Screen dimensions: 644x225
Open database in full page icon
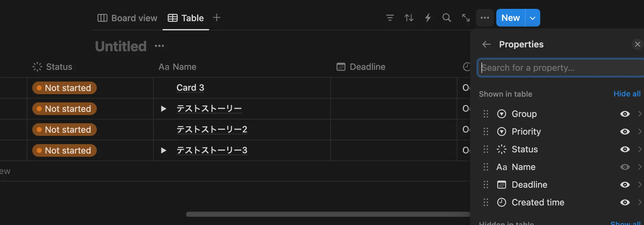click(x=466, y=18)
